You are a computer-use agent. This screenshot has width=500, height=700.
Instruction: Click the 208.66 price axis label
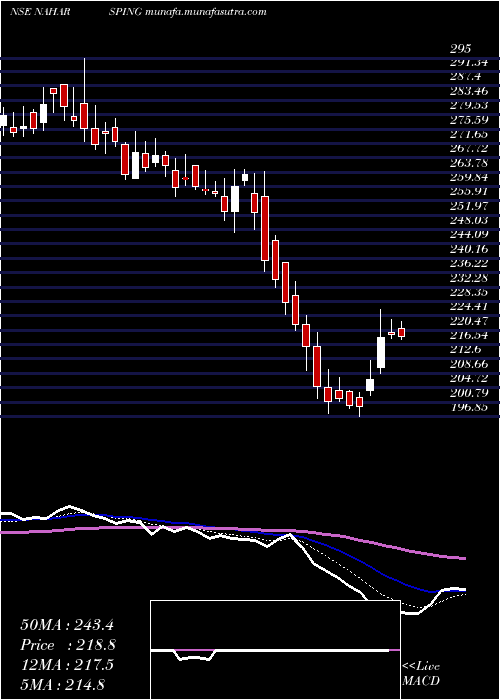click(x=469, y=364)
